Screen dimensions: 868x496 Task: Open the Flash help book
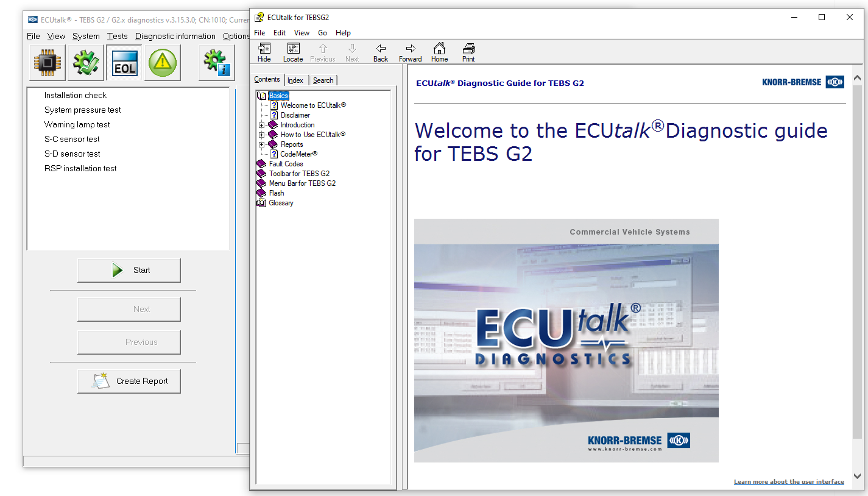pos(277,193)
